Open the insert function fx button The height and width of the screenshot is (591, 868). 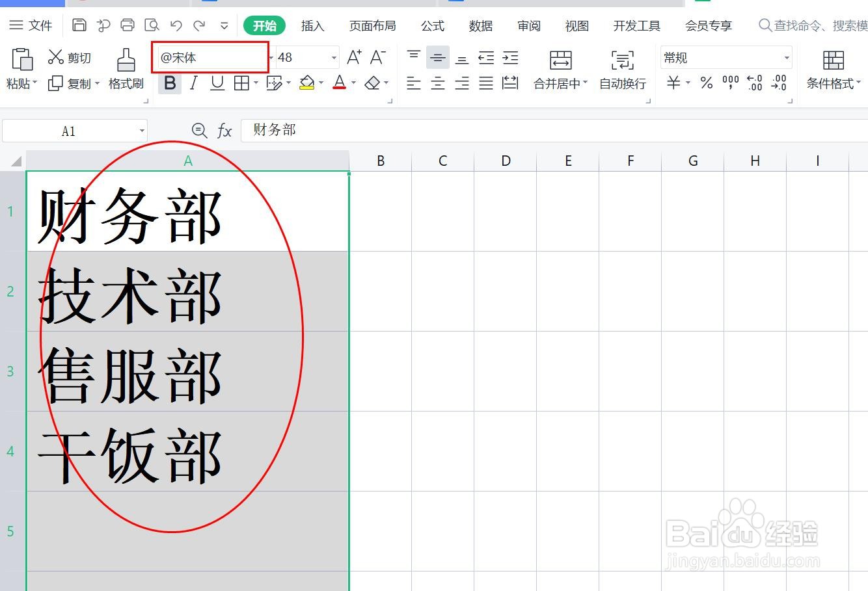coord(224,131)
